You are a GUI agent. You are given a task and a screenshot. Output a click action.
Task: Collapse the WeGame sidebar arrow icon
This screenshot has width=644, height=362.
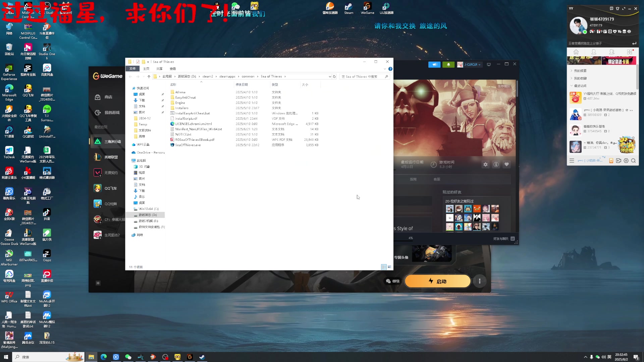coord(98,283)
